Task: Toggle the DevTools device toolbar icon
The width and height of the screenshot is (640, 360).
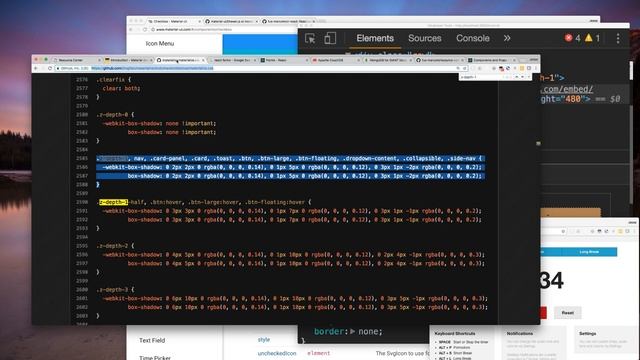Action: tap(330, 38)
